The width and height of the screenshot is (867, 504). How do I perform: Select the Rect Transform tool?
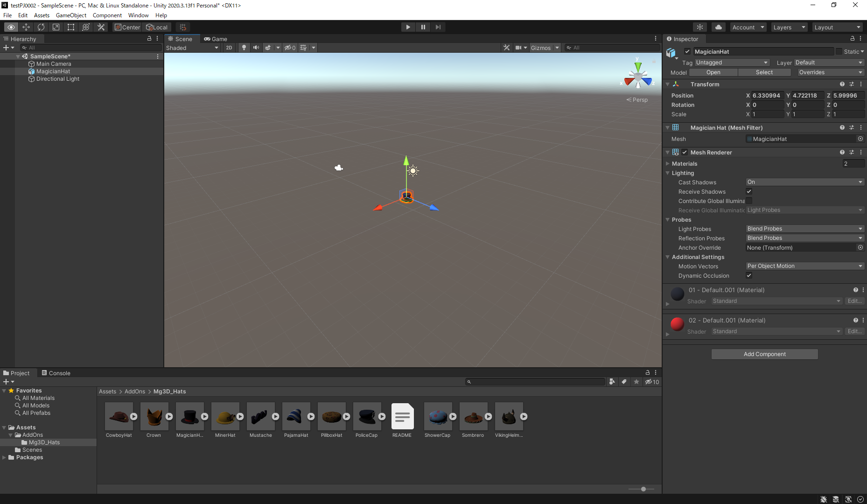71,27
